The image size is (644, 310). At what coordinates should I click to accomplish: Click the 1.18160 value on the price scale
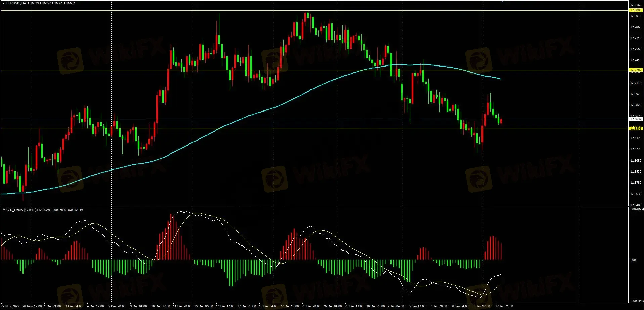tap(636, 5)
